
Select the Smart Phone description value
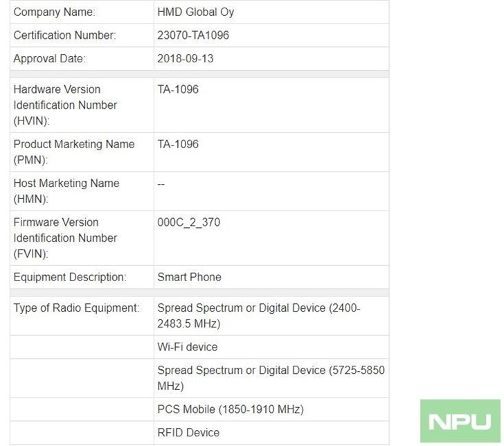pyautogui.click(x=189, y=277)
